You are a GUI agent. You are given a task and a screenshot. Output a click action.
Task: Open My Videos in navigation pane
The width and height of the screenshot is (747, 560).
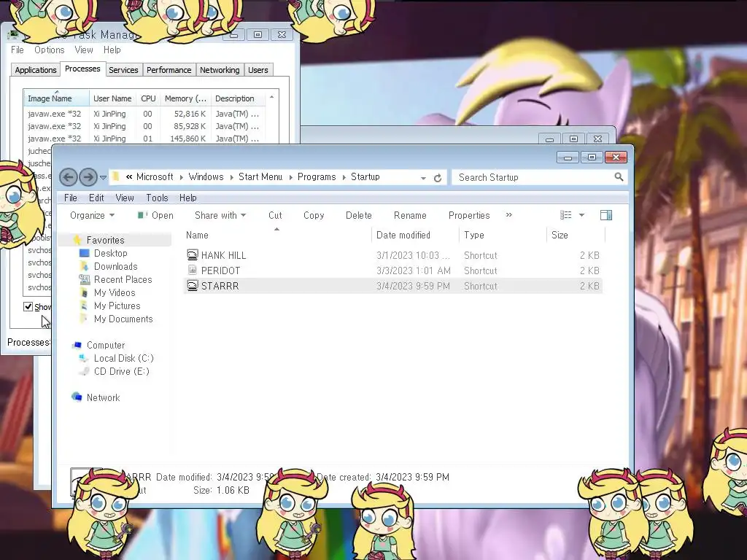115,292
